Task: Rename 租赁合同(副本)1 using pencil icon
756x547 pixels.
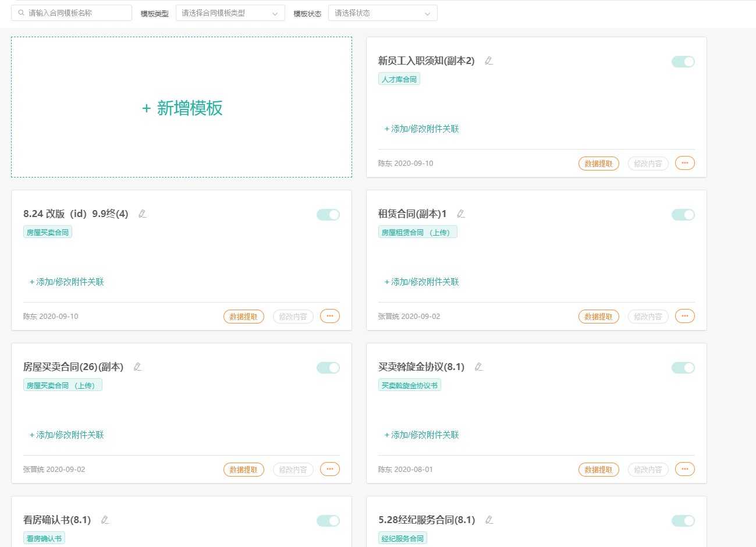Action: coord(460,214)
